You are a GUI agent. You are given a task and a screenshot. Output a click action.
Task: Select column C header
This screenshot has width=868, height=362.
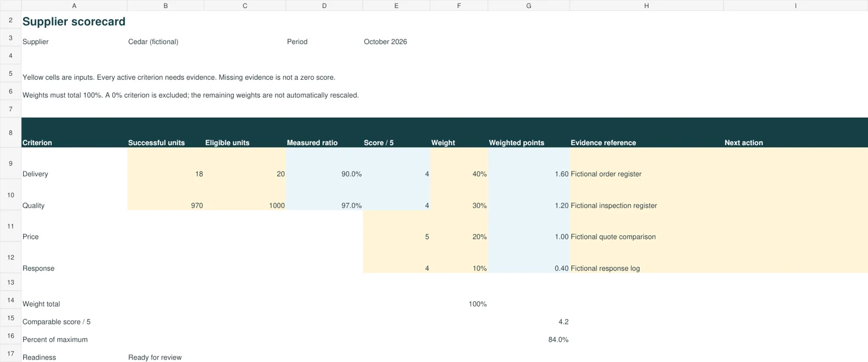click(x=245, y=5)
